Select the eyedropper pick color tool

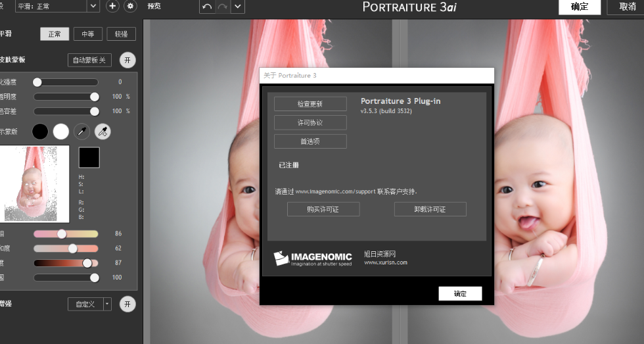[81, 132]
